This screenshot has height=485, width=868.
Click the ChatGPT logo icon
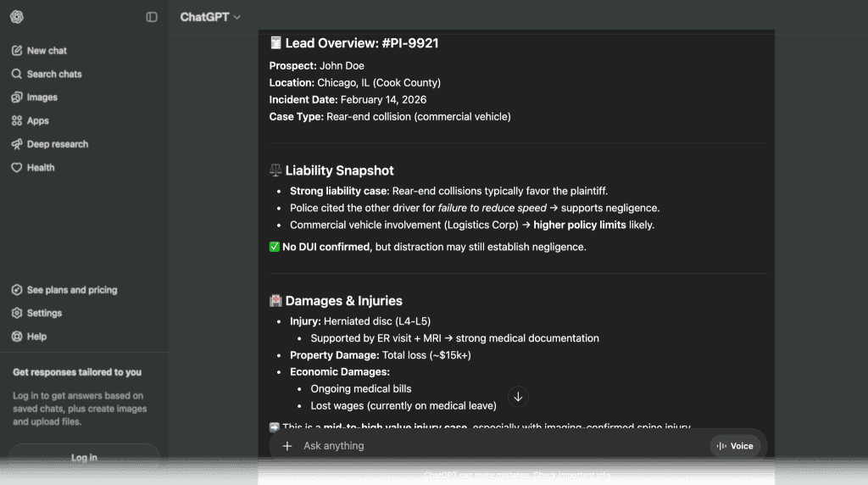[17, 17]
